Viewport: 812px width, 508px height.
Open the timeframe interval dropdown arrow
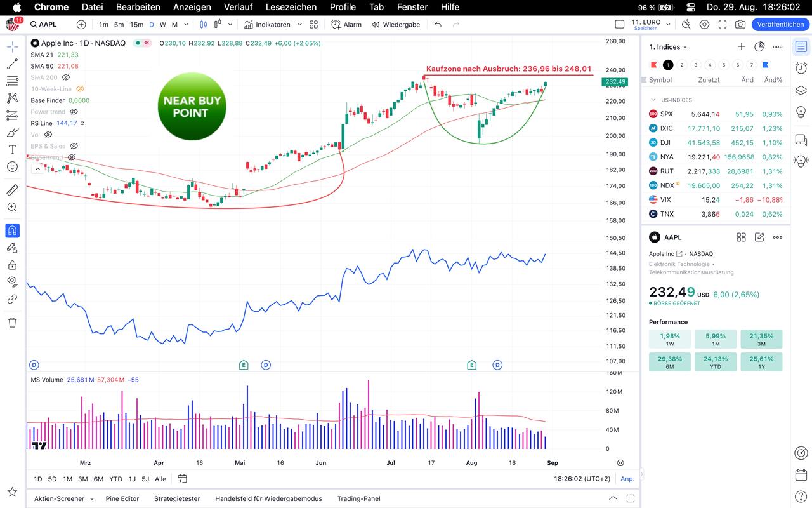(x=186, y=24)
